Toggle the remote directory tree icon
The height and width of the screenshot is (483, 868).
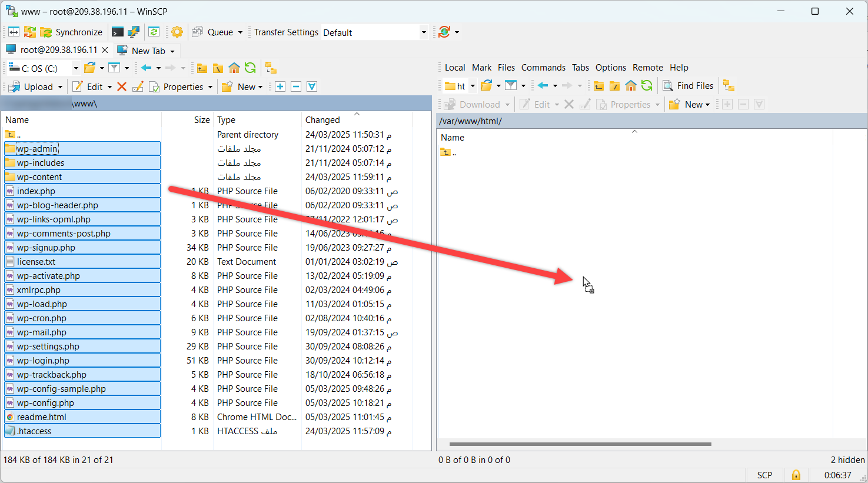coord(729,85)
